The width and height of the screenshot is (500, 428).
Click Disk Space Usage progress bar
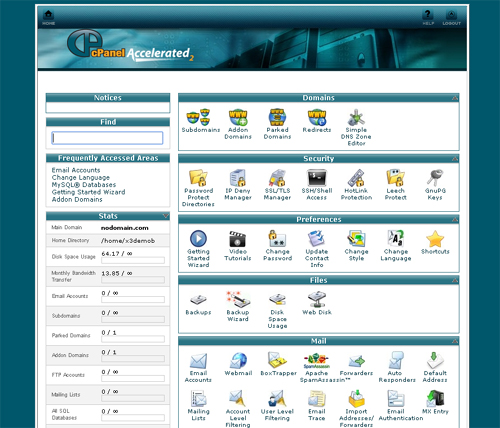coord(133,260)
